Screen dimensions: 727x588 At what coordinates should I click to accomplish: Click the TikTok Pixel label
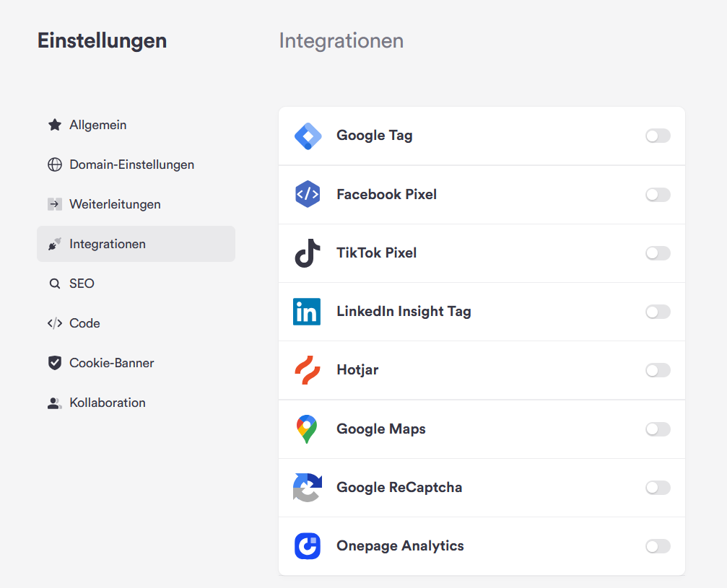click(376, 253)
